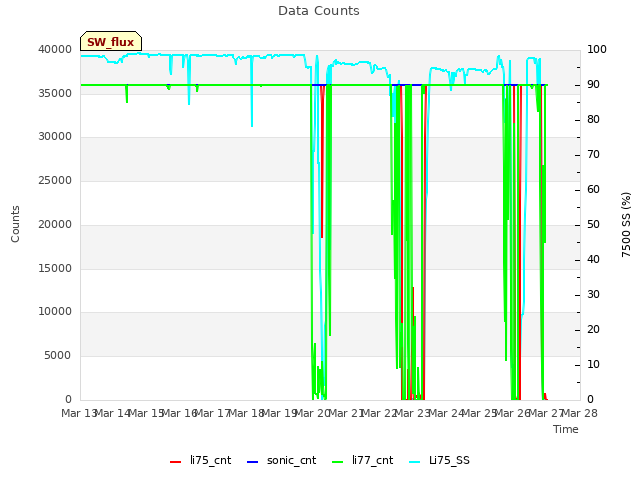Image resolution: width=640 pixels, height=480 pixels.
Task: Click the 20 right-axis tick label
Action: point(593,329)
